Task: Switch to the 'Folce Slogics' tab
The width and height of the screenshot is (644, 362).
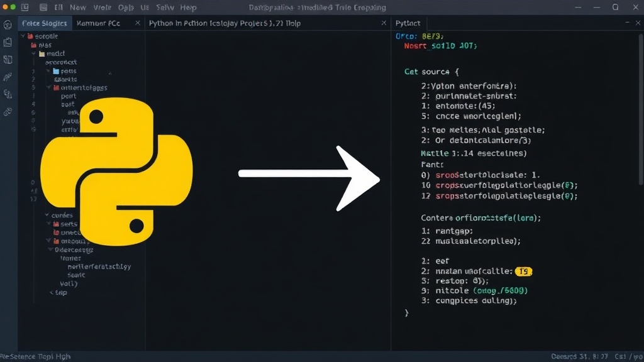Action: coord(45,23)
